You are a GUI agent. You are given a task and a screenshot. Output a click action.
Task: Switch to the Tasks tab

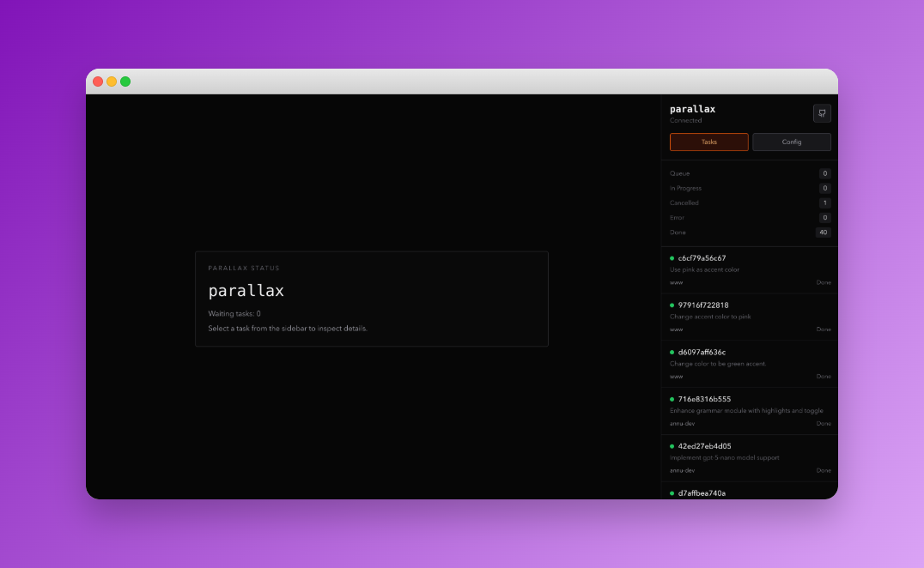pos(708,142)
